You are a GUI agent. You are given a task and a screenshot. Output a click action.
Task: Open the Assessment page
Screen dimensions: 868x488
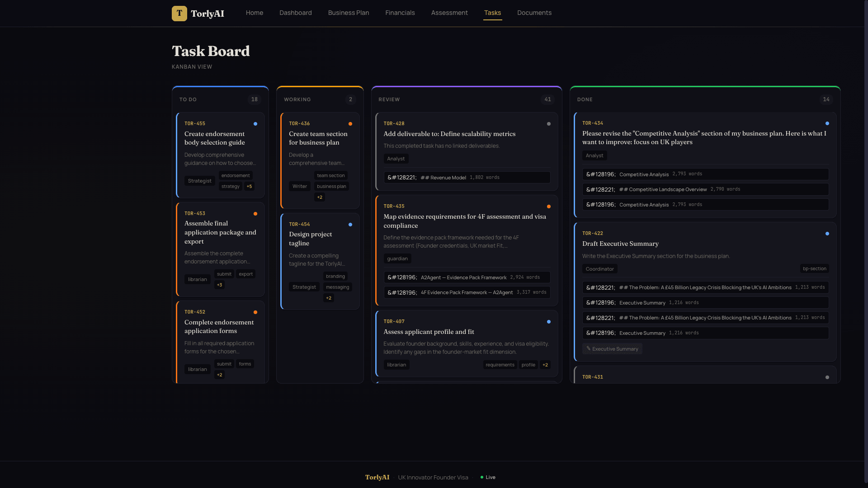click(449, 13)
